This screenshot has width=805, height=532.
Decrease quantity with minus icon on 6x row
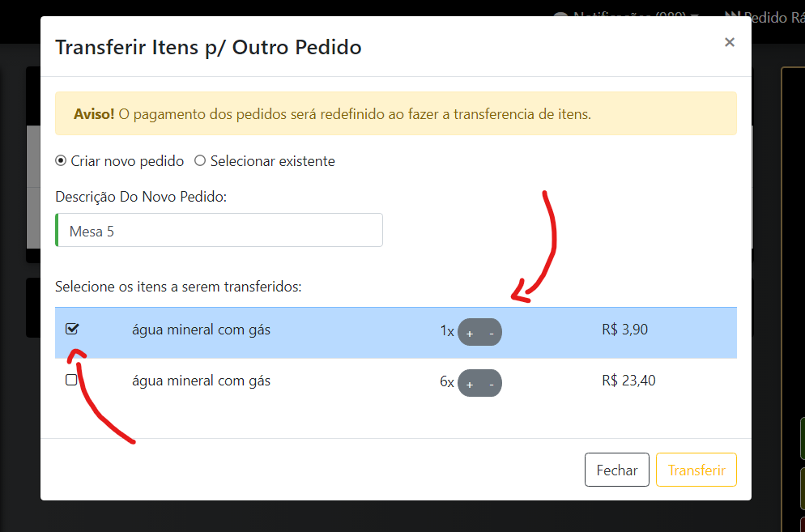(491, 383)
